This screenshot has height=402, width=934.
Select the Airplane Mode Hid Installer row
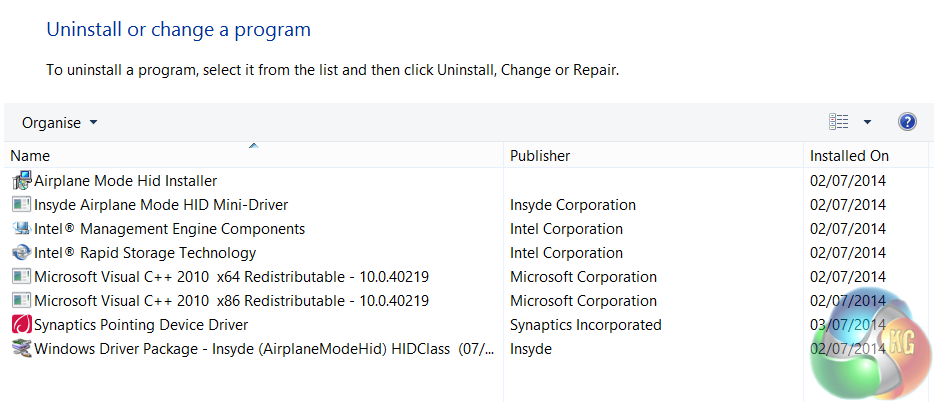pos(125,181)
